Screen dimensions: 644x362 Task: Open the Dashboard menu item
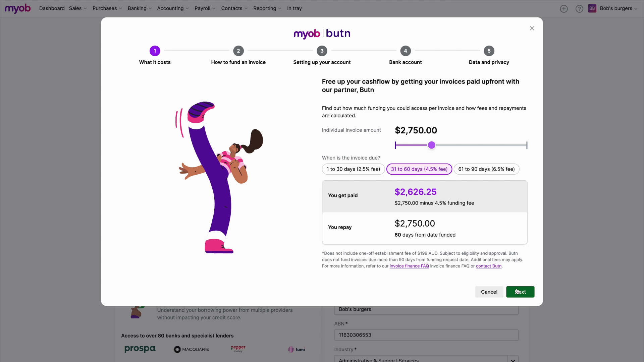52,8
